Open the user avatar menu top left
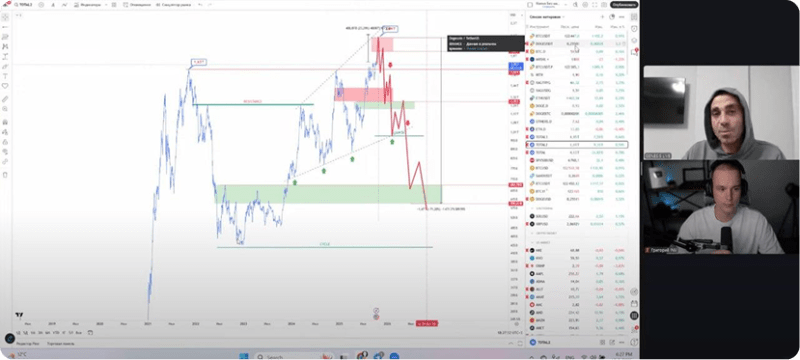The height and width of the screenshot is (360, 800). pos(7,5)
